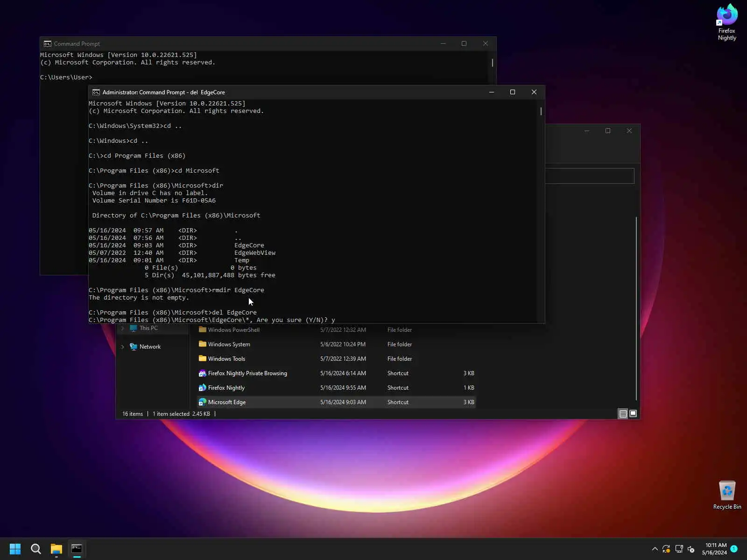Switch Explorer to details view

point(623,414)
